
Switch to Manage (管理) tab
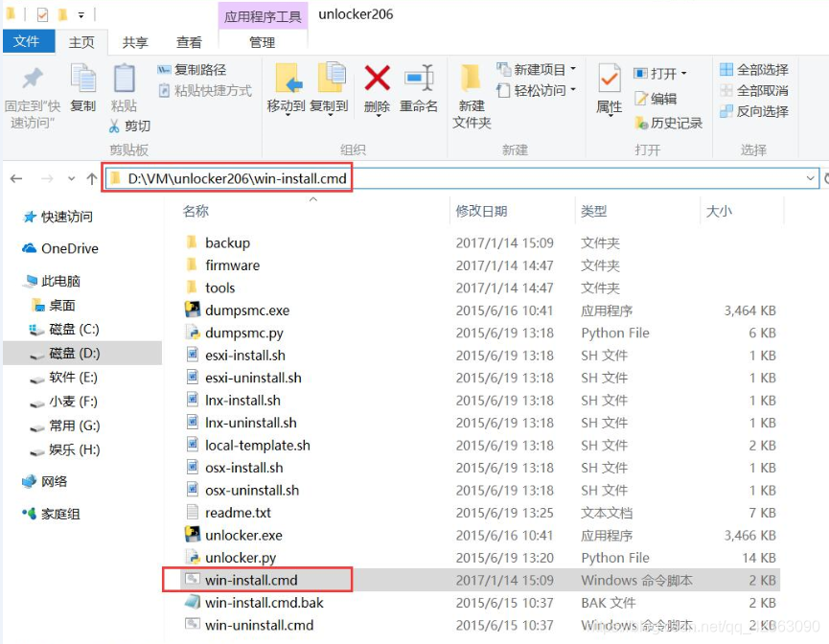point(263,42)
